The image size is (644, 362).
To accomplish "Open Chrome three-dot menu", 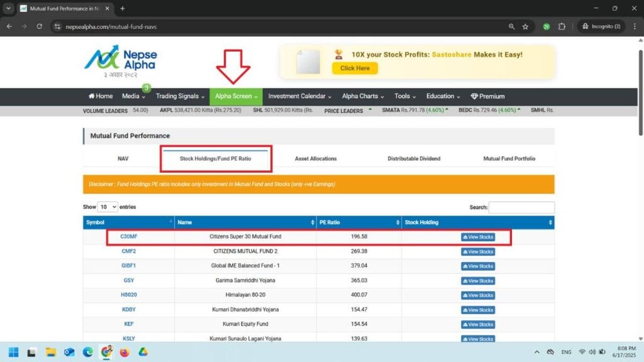I will 635,26.
